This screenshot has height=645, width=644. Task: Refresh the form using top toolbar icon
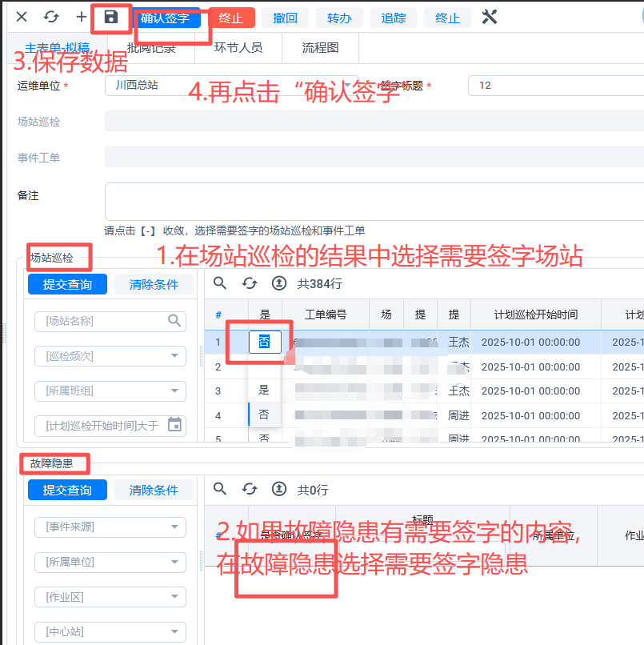(x=51, y=17)
